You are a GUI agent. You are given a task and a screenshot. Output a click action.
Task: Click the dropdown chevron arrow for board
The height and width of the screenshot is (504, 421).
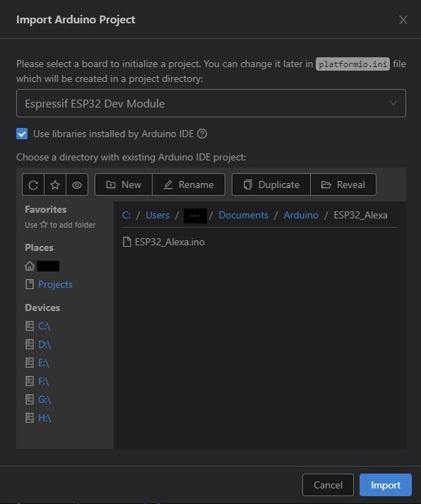click(x=393, y=103)
